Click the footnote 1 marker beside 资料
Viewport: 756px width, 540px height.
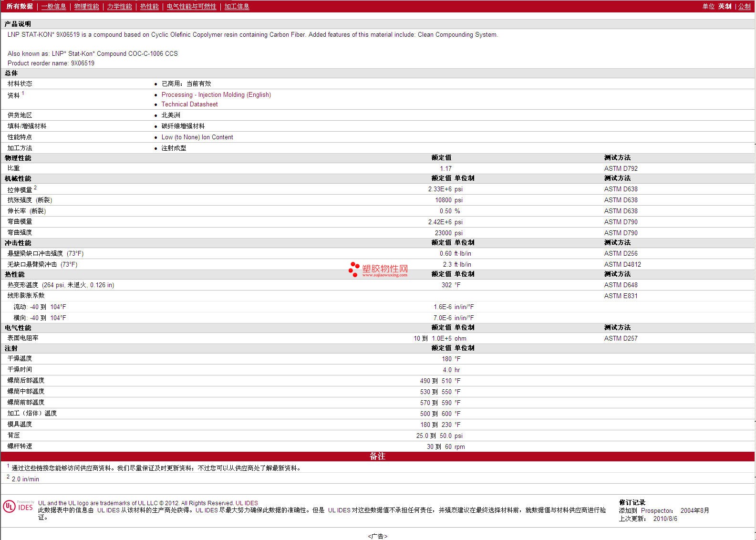pos(23,93)
